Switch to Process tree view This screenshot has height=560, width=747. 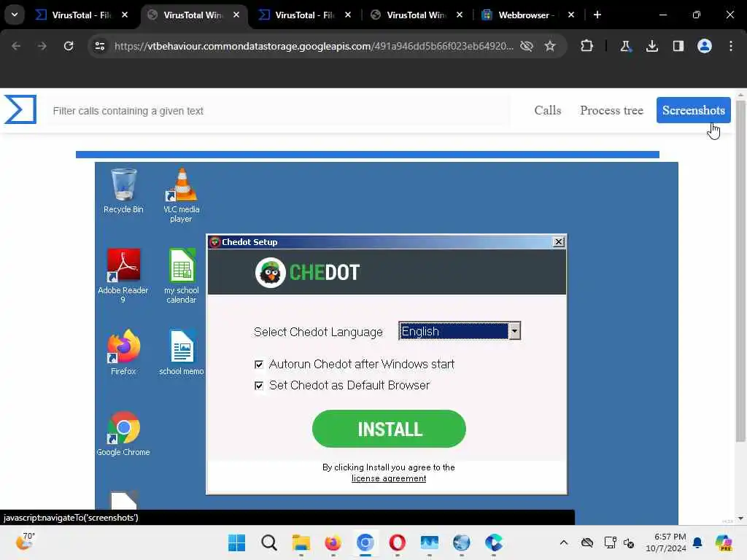(611, 111)
